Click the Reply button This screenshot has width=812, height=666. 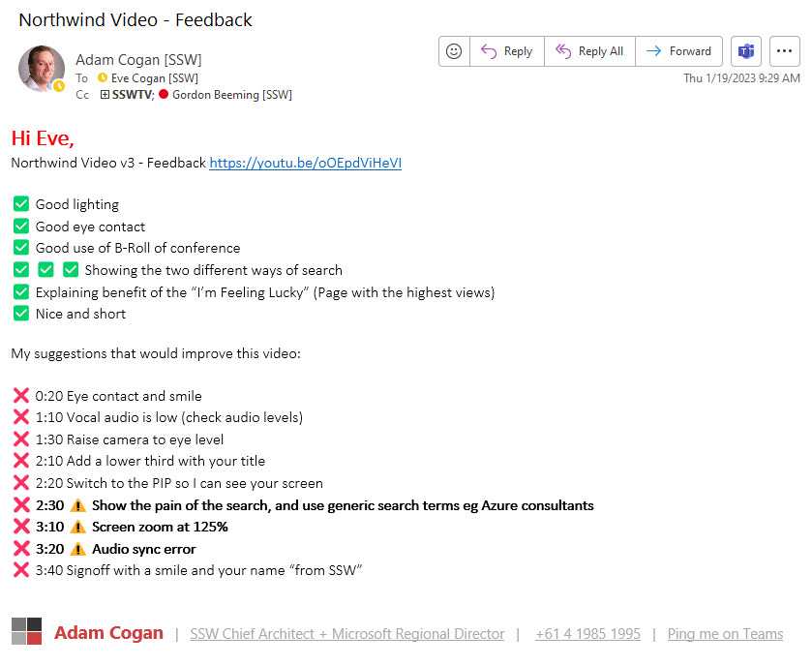click(507, 51)
